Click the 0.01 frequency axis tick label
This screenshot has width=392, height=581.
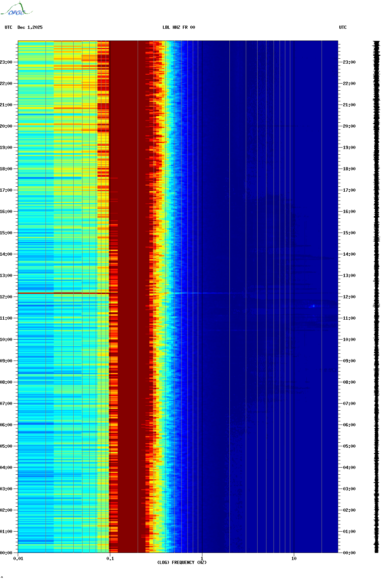tap(18, 559)
